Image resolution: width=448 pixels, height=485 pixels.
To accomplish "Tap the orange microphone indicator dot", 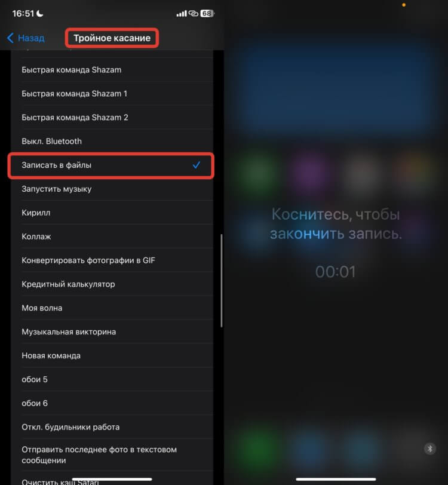I will click(403, 5).
